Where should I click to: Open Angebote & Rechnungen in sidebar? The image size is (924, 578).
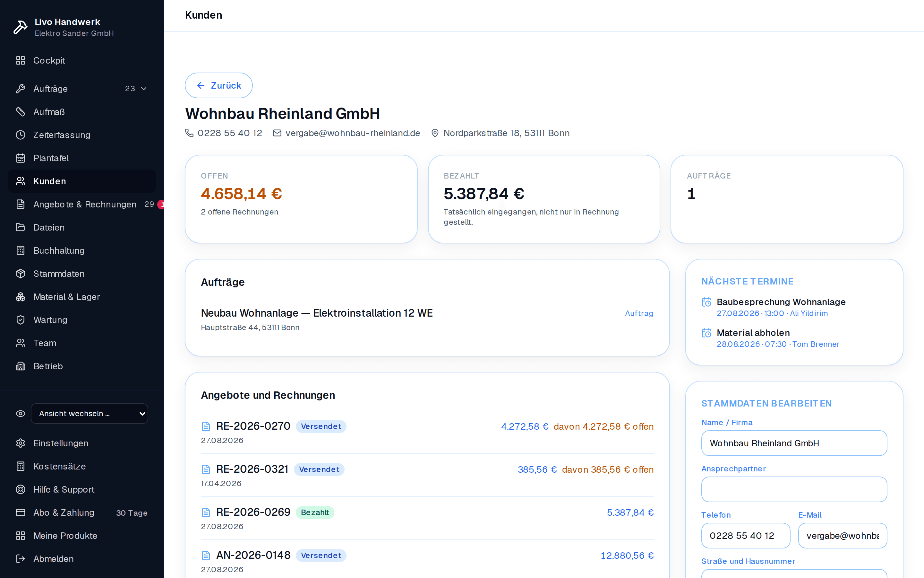(x=82, y=204)
